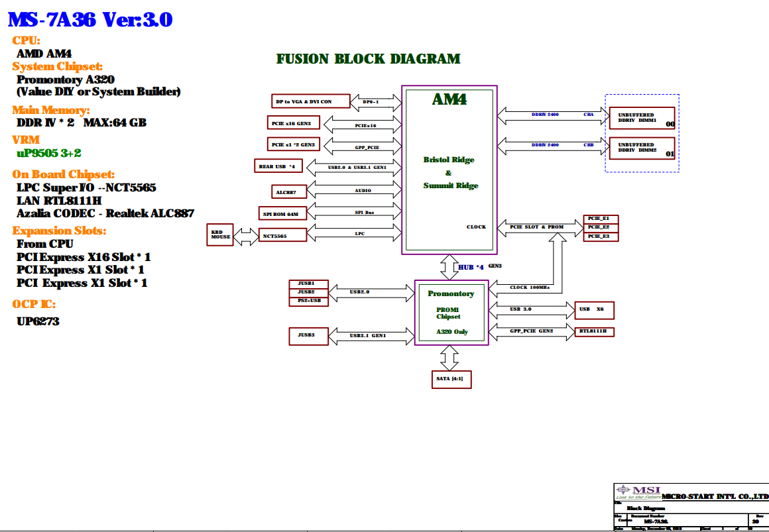Select the JUSB1 header box
The image size is (769, 532).
308,284
